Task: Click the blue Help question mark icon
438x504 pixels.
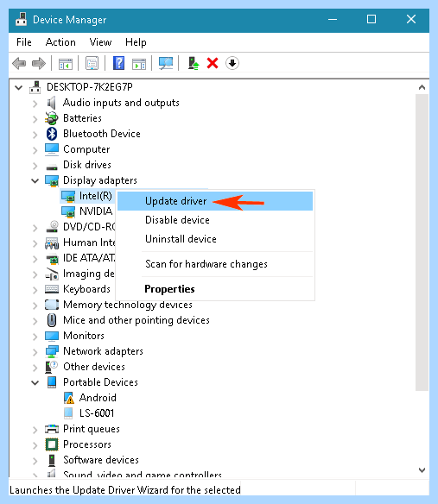Action: pyautogui.click(x=118, y=63)
